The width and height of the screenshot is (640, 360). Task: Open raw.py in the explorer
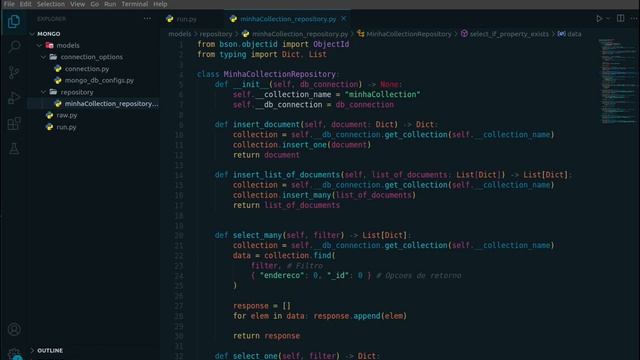pyautogui.click(x=67, y=116)
